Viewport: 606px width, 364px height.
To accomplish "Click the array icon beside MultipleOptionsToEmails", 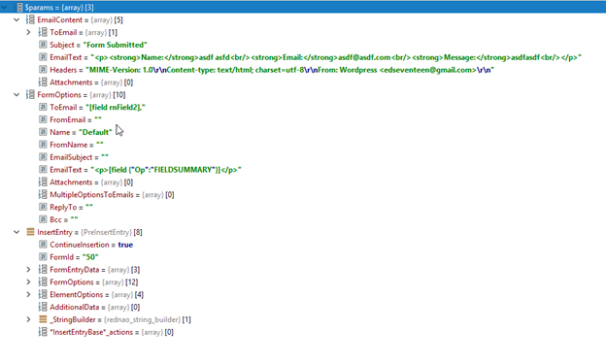I will click(43, 194).
